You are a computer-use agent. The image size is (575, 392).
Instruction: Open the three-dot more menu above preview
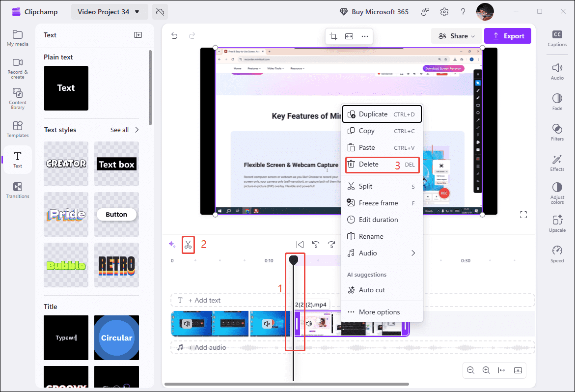pos(364,36)
